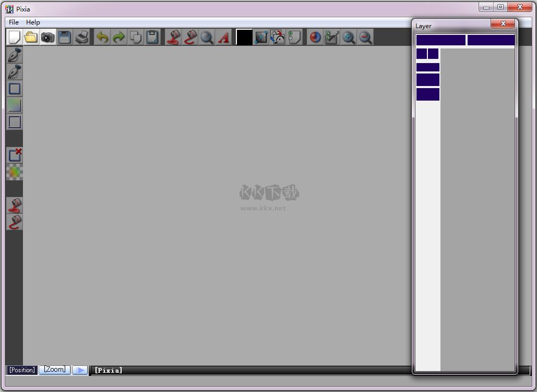The height and width of the screenshot is (392, 537).
Task: Select the solid pen nib tool in the left sidebar
Action: (x=15, y=55)
